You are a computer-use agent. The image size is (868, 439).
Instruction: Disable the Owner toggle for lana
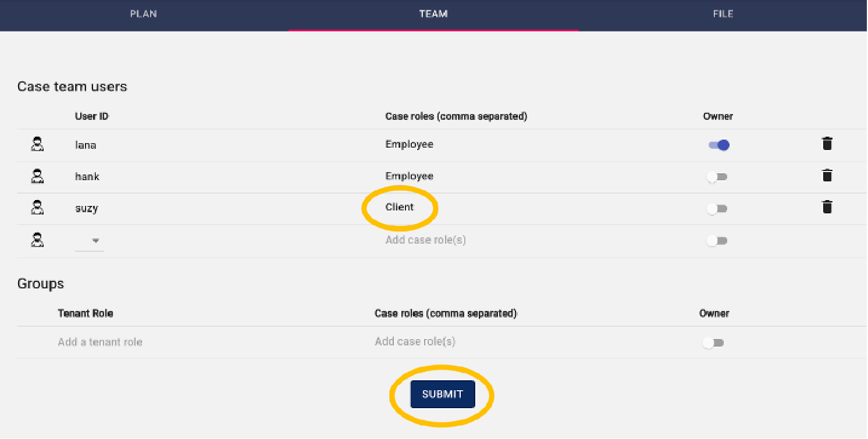(718, 145)
